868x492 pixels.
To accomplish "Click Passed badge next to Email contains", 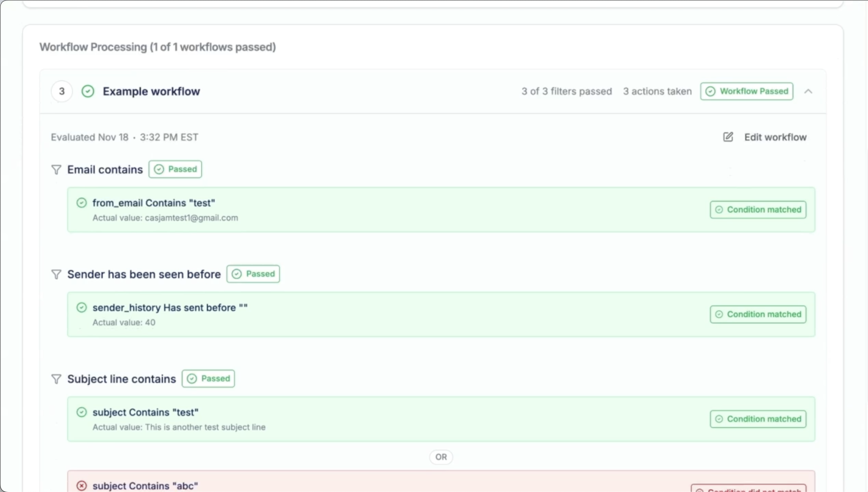I will click(175, 169).
